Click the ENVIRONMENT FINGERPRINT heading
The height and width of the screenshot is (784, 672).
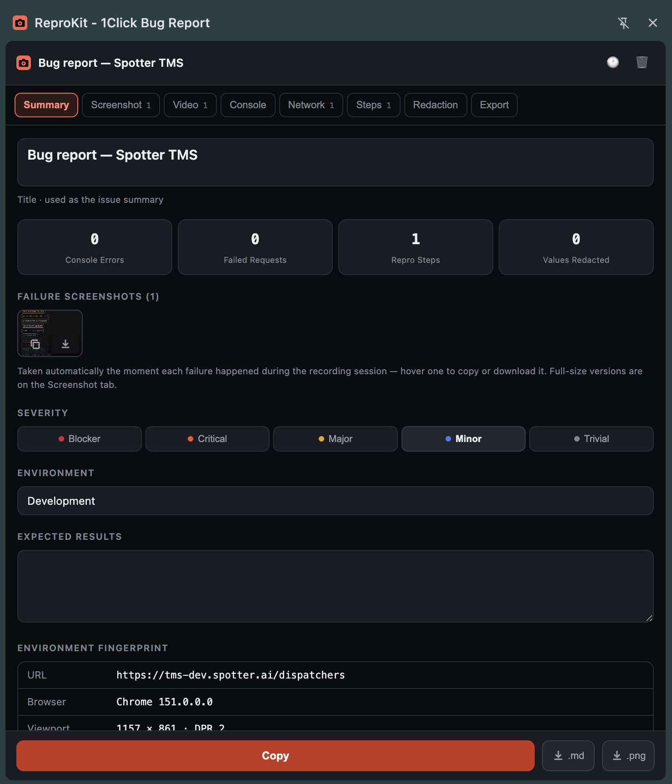click(93, 648)
